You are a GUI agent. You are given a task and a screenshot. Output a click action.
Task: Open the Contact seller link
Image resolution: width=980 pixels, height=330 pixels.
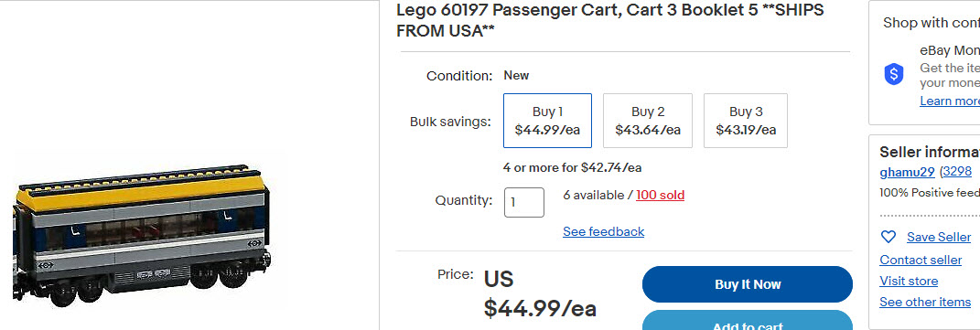(x=921, y=260)
